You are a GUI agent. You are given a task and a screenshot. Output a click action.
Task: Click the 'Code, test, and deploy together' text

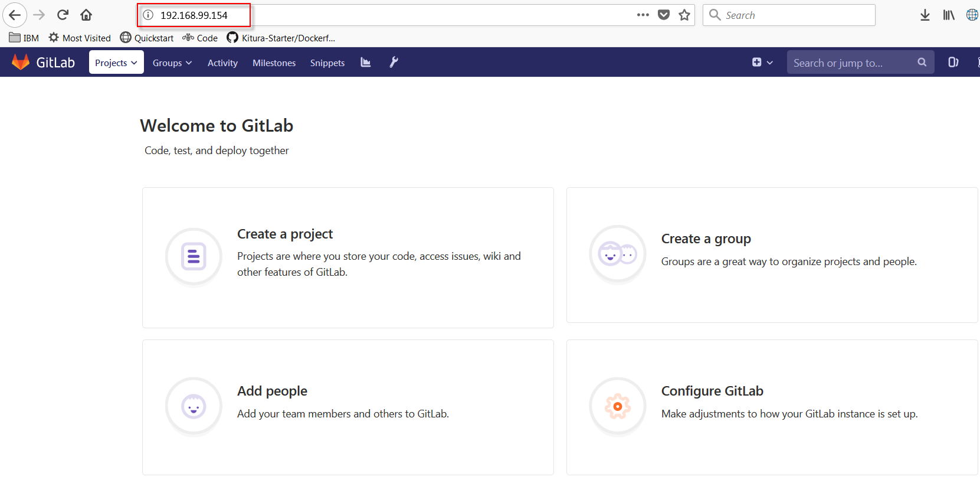pos(217,151)
